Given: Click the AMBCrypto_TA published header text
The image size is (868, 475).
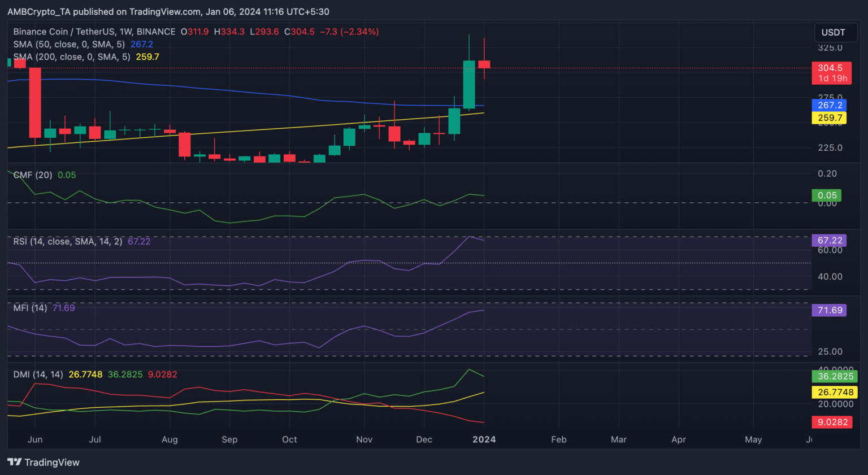Looking at the screenshot, I should pyautogui.click(x=168, y=11).
